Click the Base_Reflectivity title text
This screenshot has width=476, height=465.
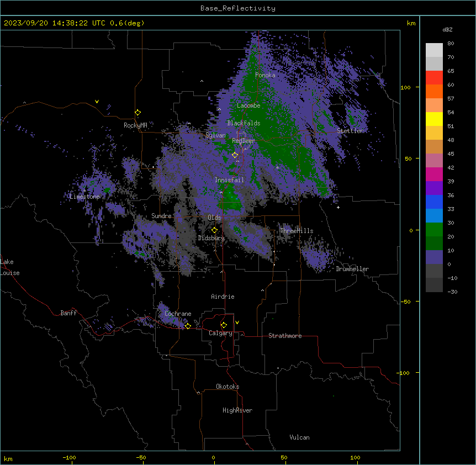coord(238,8)
